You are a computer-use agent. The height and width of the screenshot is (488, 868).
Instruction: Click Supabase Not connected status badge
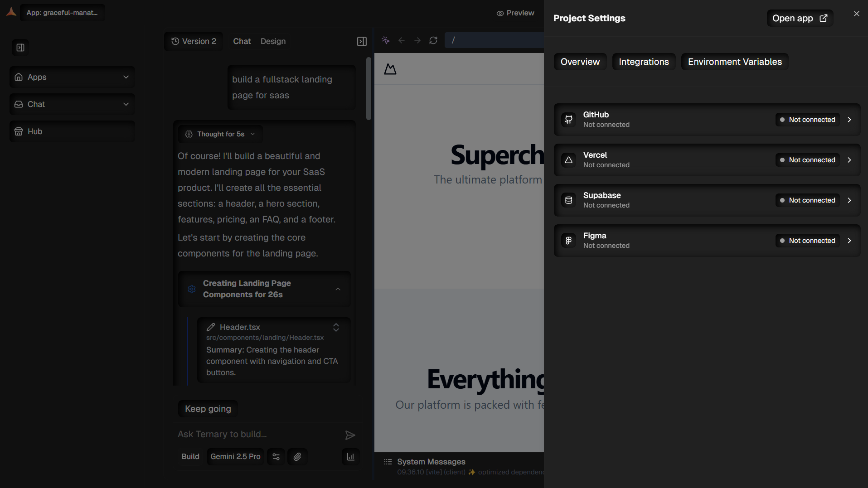coord(808,200)
